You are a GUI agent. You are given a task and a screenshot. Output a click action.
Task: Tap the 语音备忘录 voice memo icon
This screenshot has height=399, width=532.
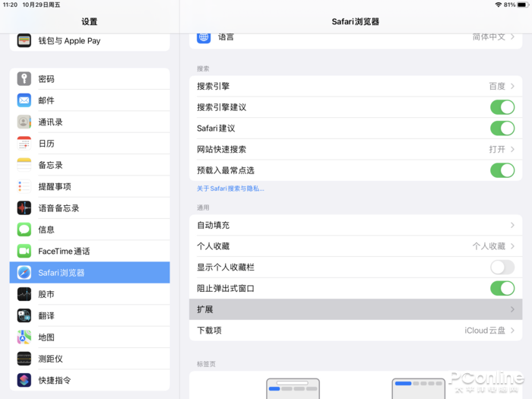tap(24, 207)
